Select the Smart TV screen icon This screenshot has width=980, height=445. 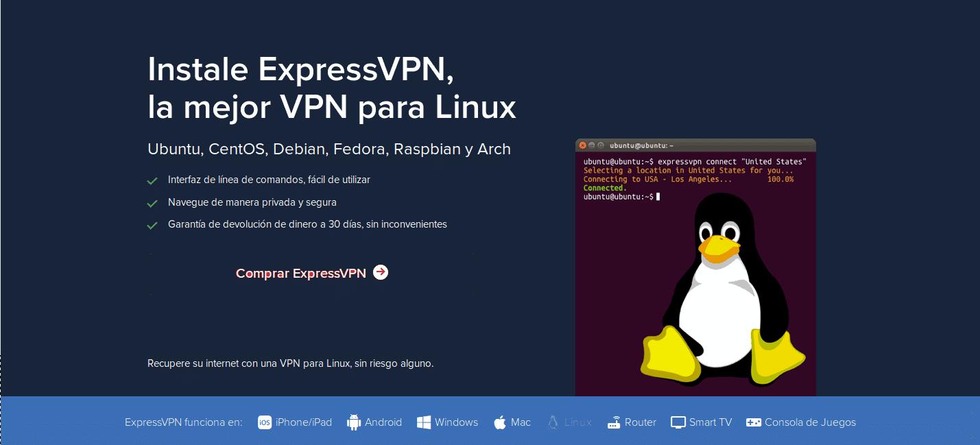(679, 422)
